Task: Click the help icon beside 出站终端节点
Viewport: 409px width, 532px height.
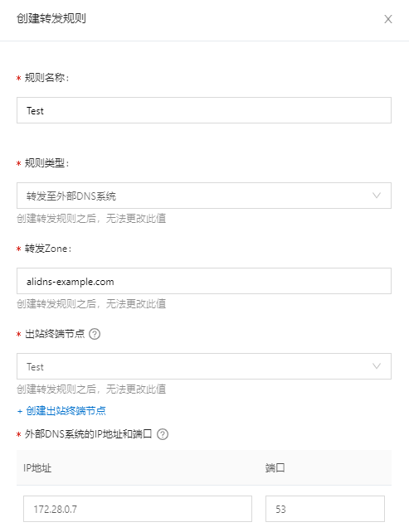Action: tap(95, 334)
